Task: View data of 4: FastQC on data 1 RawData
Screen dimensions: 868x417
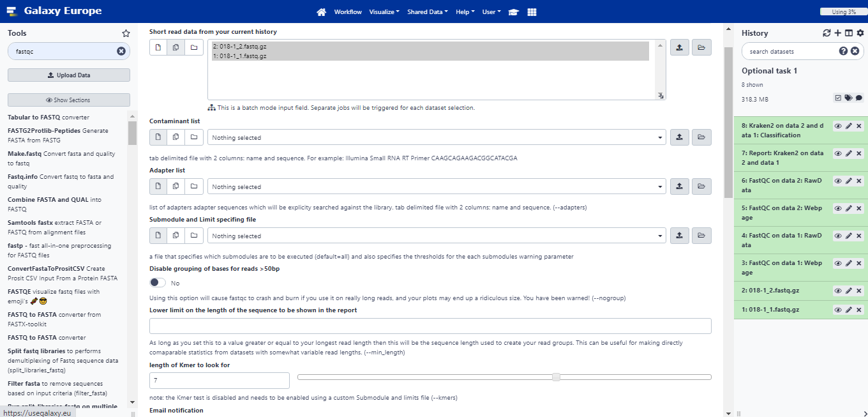Action: (838, 236)
